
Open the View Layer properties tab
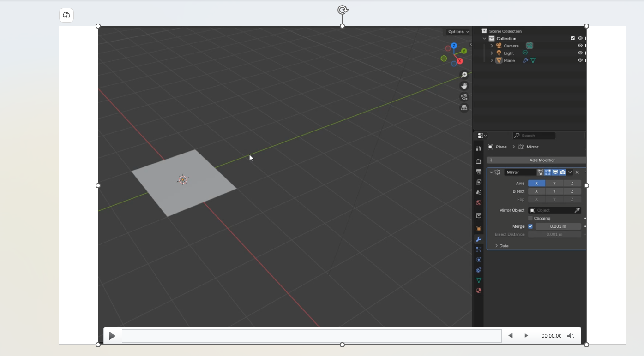pyautogui.click(x=479, y=182)
